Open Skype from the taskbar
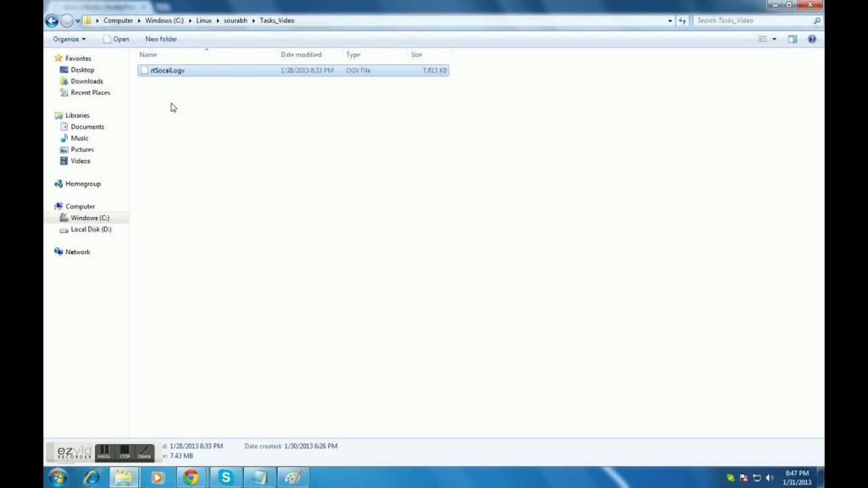Viewport: 868px width, 488px height. pos(225,478)
